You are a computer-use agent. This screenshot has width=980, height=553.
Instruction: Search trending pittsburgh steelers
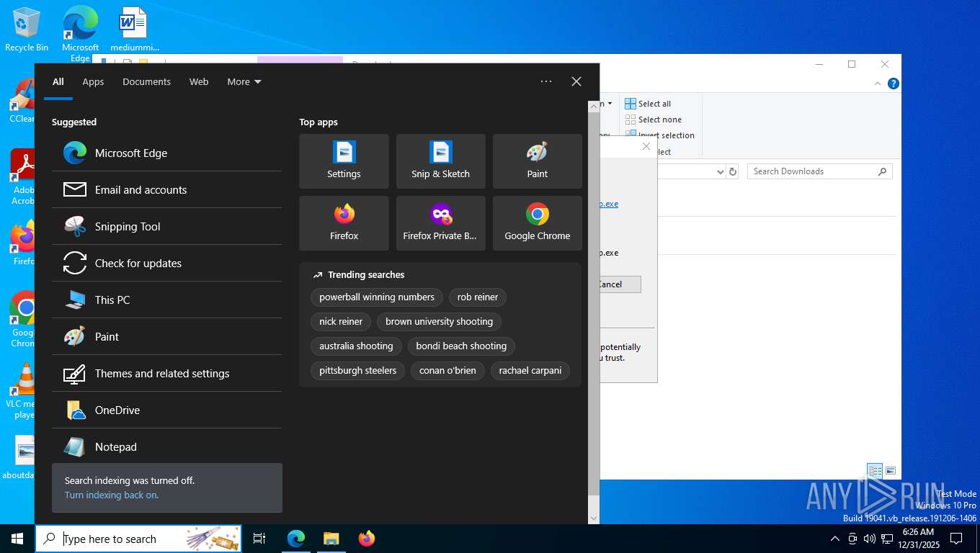(x=357, y=370)
